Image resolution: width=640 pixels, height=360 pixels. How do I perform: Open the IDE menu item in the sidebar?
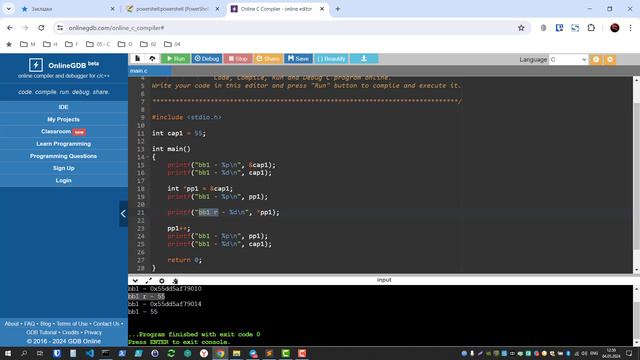pos(63,107)
